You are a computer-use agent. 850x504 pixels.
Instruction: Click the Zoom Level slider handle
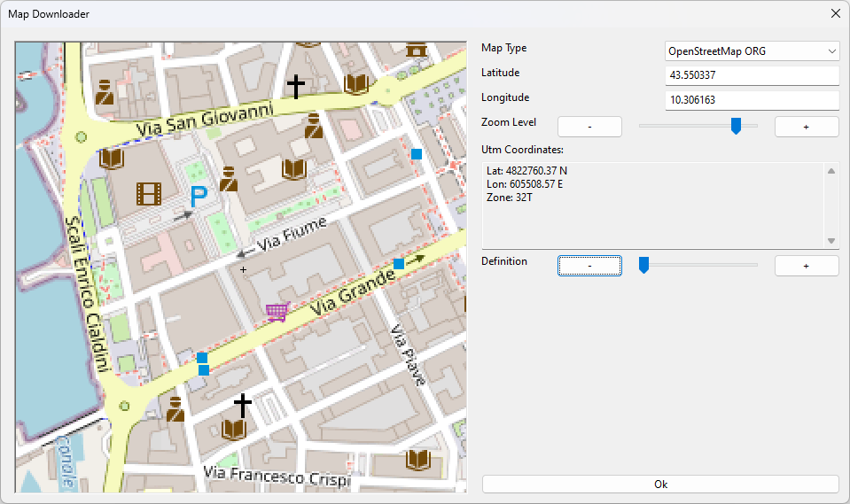(x=736, y=126)
